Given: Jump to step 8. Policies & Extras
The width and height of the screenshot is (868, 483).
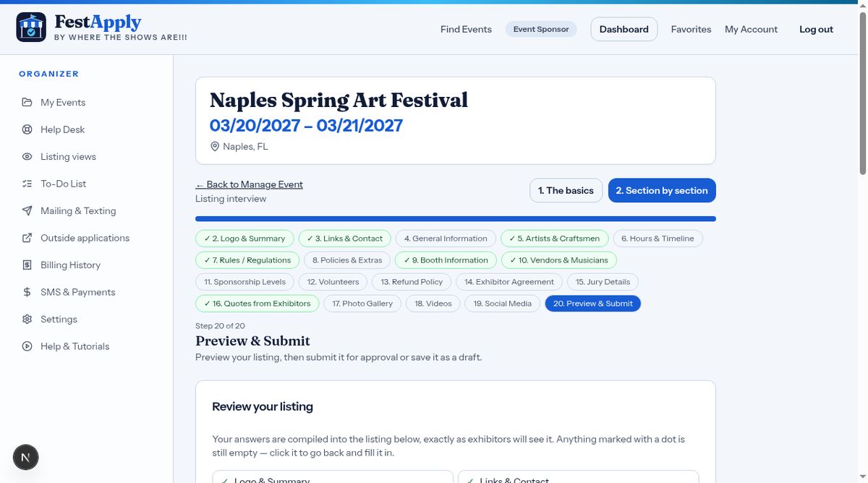Looking at the screenshot, I should coord(347,260).
